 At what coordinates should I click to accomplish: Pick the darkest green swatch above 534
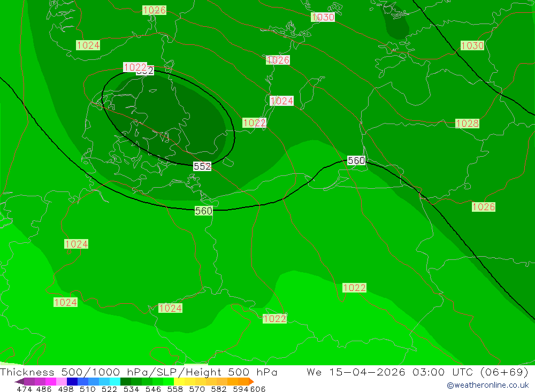pyautogui.click(x=126, y=381)
